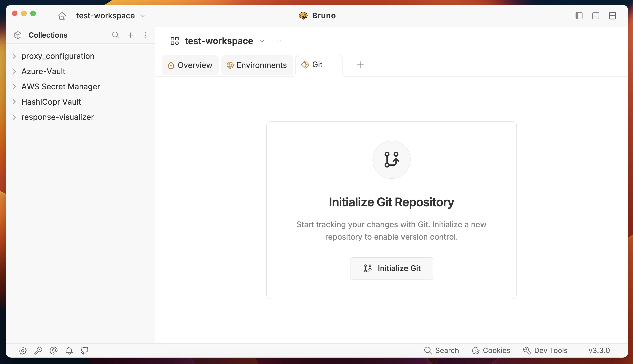Open notifications bell icon

(x=69, y=350)
